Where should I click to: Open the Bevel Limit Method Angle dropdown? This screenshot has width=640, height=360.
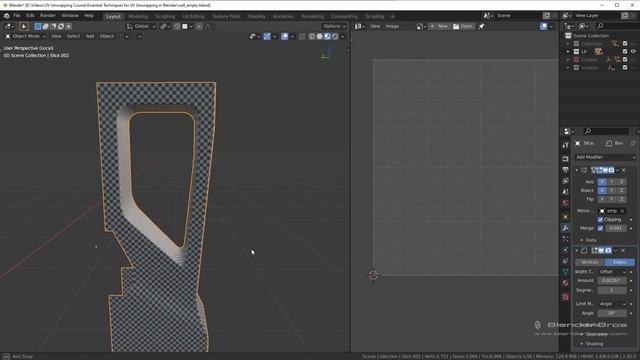(x=612, y=304)
